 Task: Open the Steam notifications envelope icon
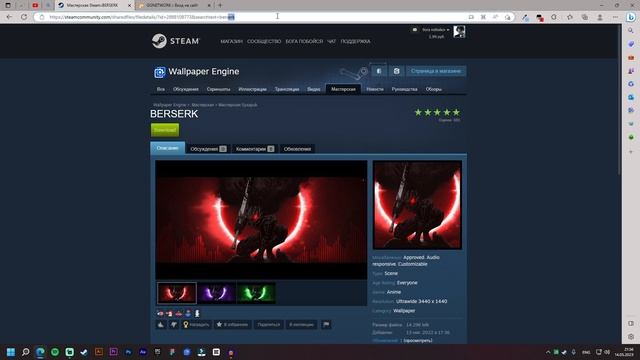(x=415, y=30)
